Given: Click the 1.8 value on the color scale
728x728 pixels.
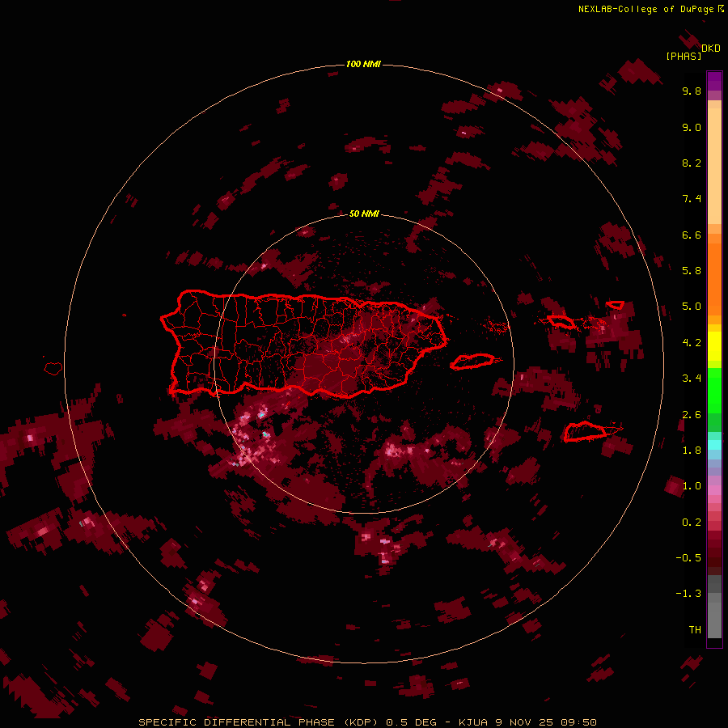Looking at the screenshot, I should point(692,451).
